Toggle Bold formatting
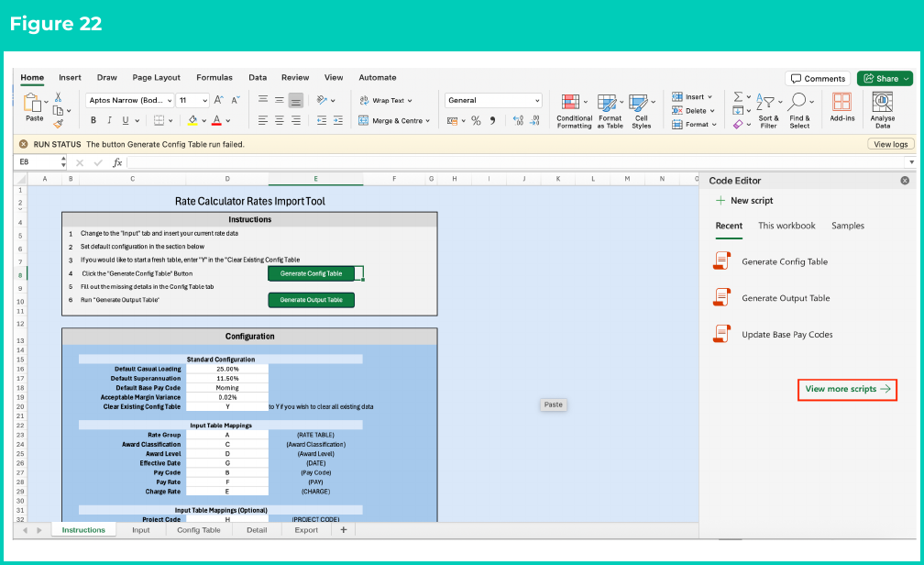Screen dimensions: 924x565 [x=93, y=120]
